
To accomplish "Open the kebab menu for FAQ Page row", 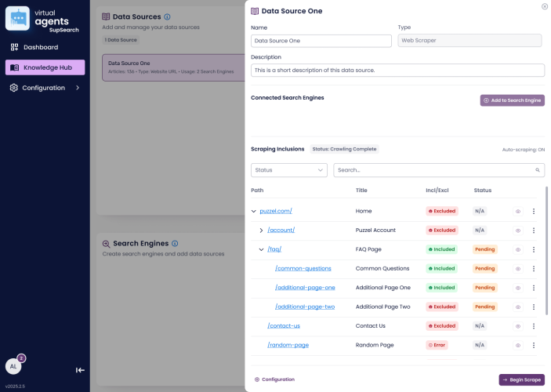I will pyautogui.click(x=534, y=249).
